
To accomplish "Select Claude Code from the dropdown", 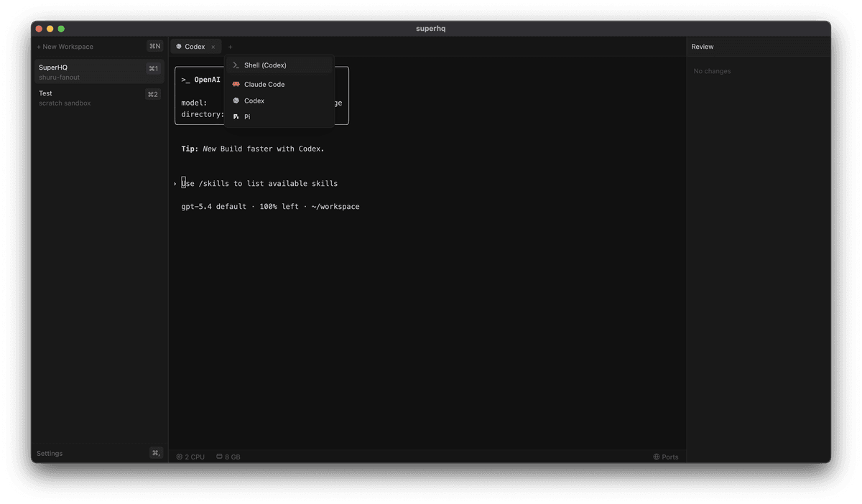I will pos(279,84).
